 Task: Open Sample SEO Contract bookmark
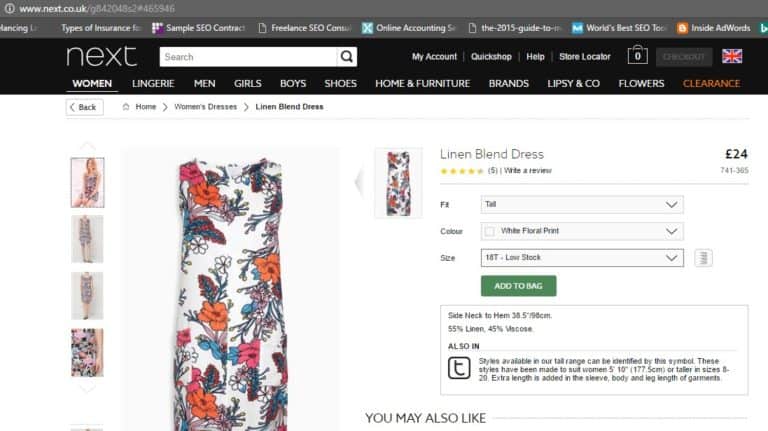[x=199, y=28]
